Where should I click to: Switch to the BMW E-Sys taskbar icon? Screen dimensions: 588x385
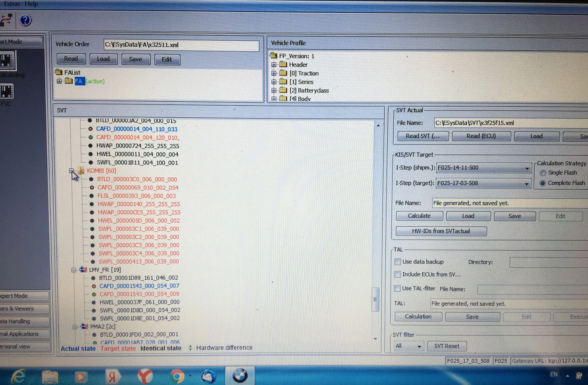tap(240, 376)
